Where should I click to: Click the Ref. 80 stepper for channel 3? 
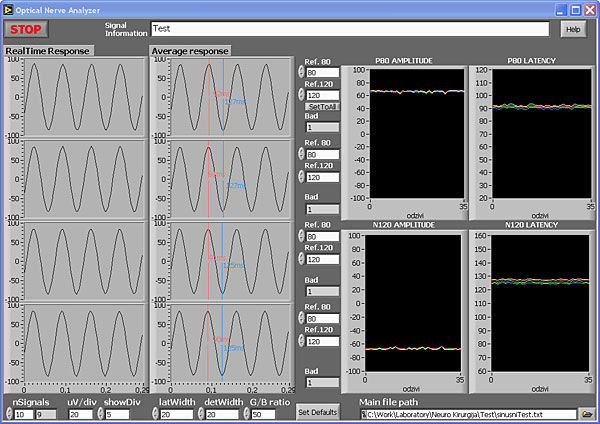(x=301, y=236)
